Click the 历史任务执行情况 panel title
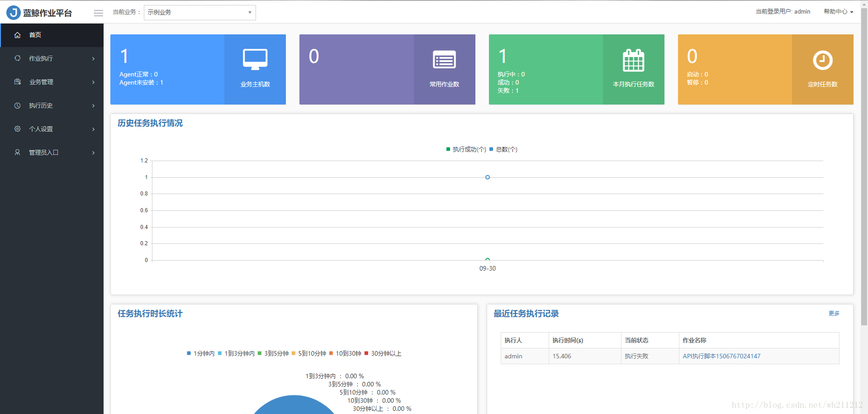Image resolution: width=868 pixels, height=414 pixels. tap(150, 123)
